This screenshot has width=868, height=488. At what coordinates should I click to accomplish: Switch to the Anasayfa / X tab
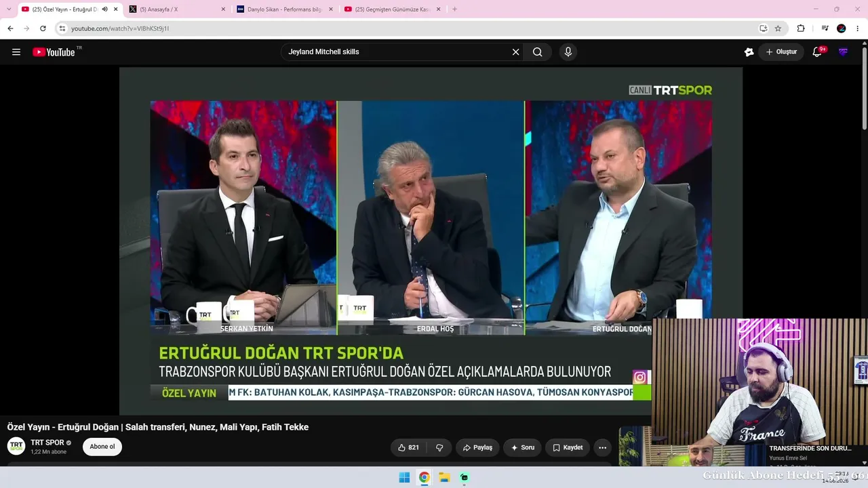(176, 9)
